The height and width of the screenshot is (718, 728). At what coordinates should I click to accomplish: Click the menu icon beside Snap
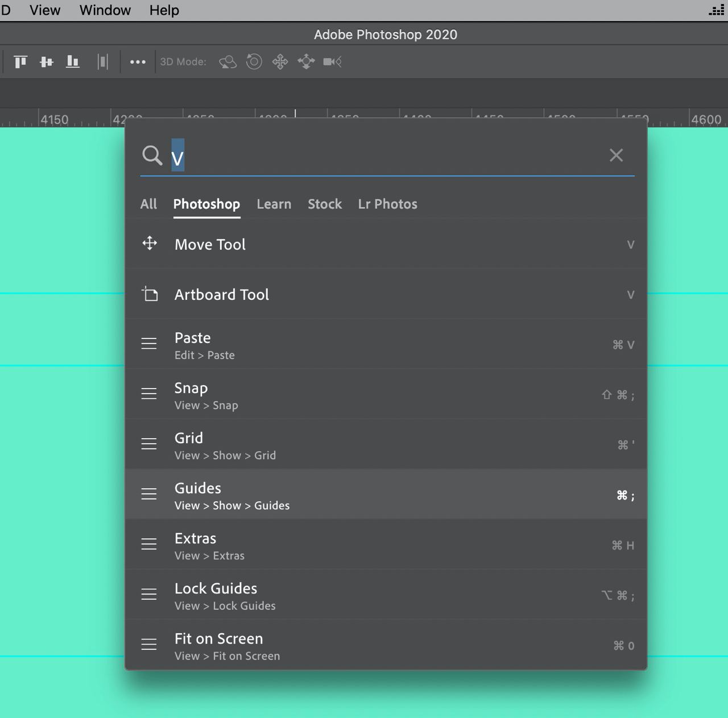click(149, 394)
